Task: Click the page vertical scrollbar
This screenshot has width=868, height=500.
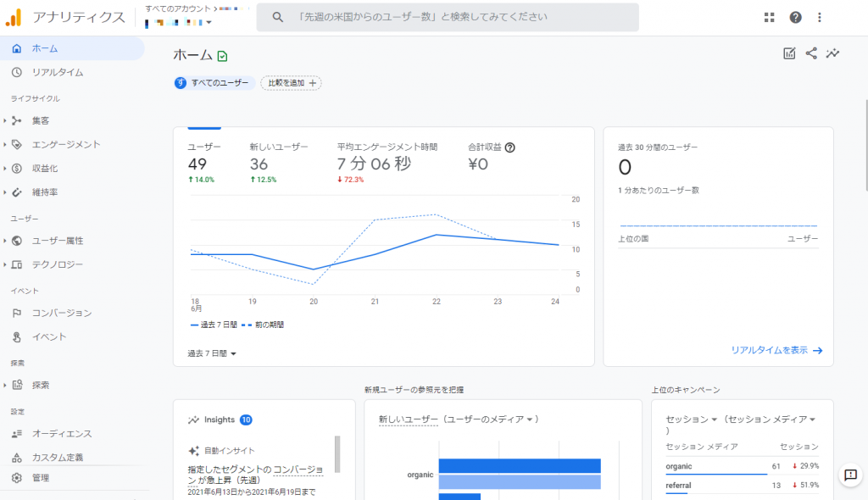Action: (865, 145)
